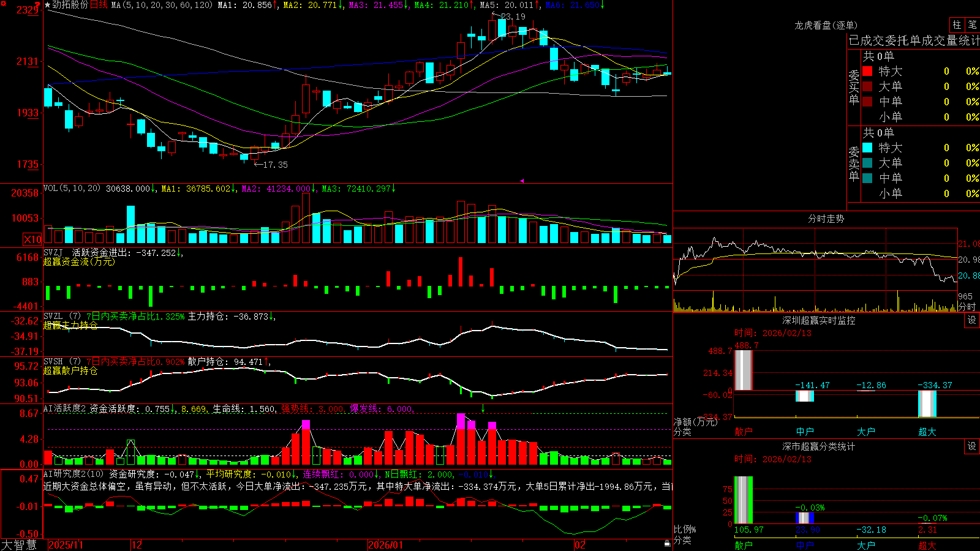Click the red 特大 buy order swatch

[867, 71]
